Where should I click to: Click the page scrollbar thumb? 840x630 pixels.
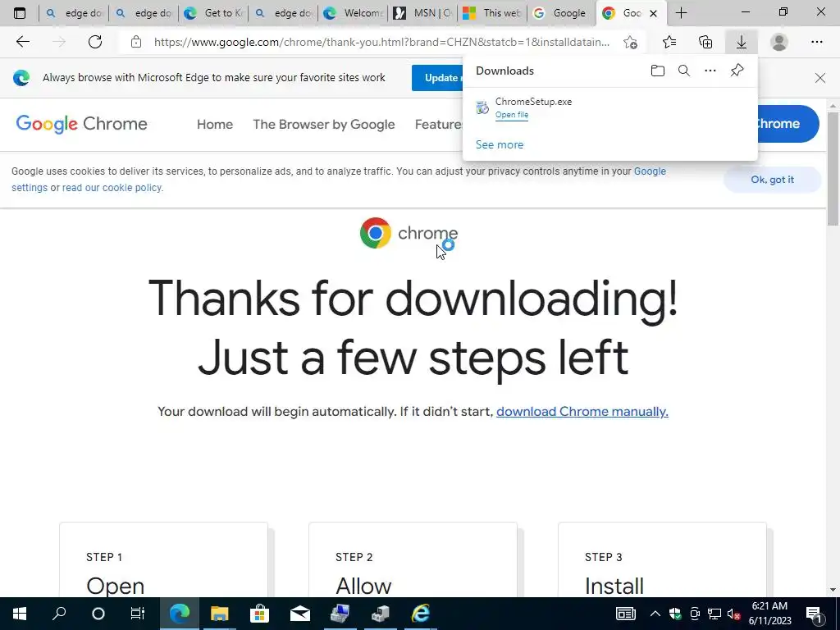pos(833,169)
